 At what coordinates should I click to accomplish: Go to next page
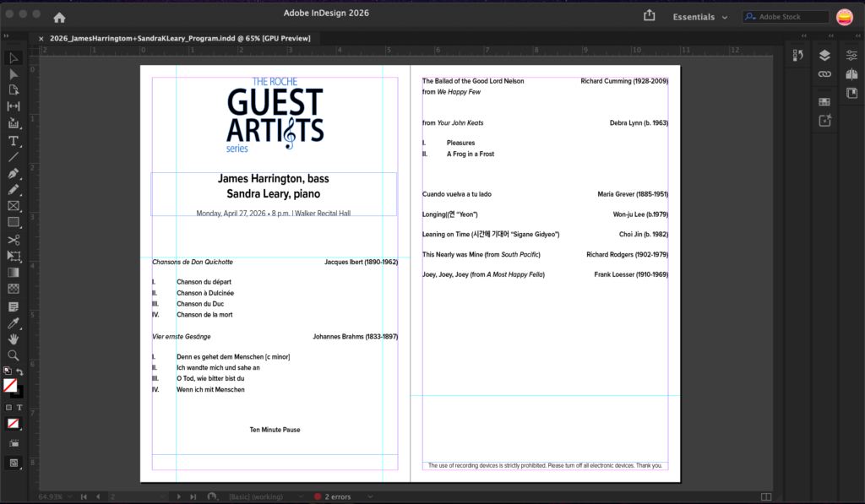179,497
